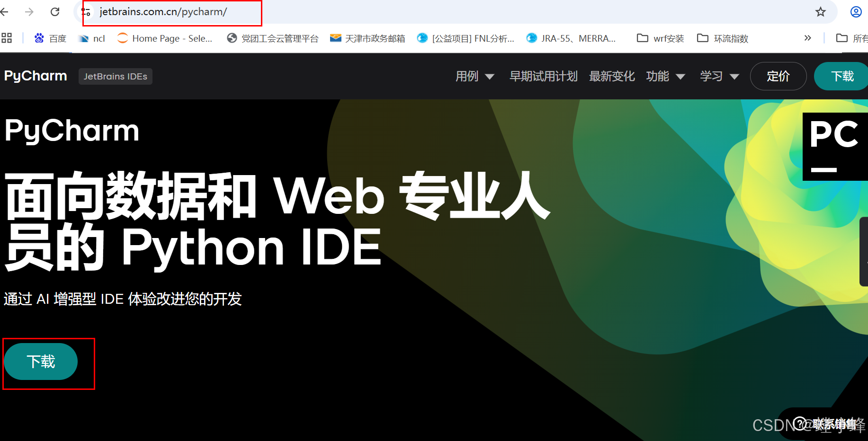Go back to the previous page

5,12
